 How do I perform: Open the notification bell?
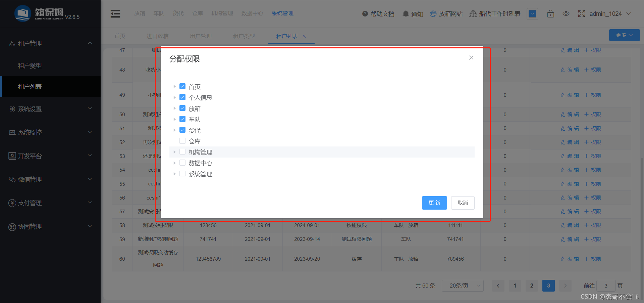(x=406, y=14)
